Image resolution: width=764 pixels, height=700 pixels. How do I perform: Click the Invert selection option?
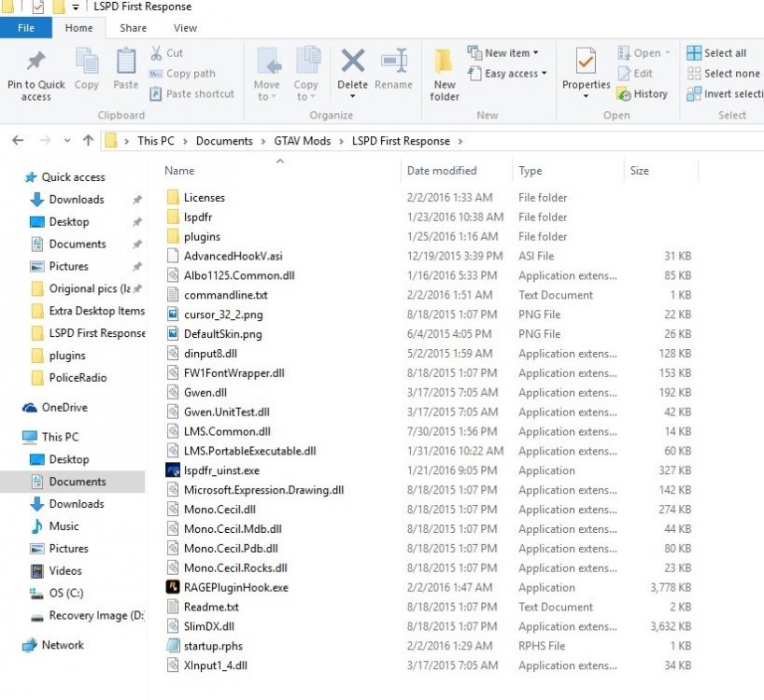(x=725, y=94)
